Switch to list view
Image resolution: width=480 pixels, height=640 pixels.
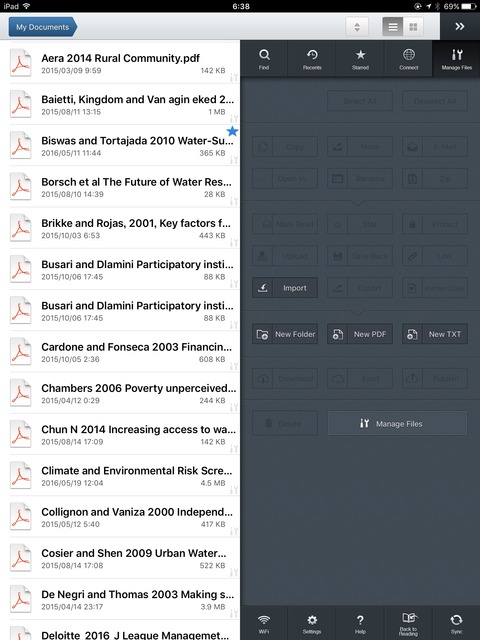pyautogui.click(x=393, y=27)
